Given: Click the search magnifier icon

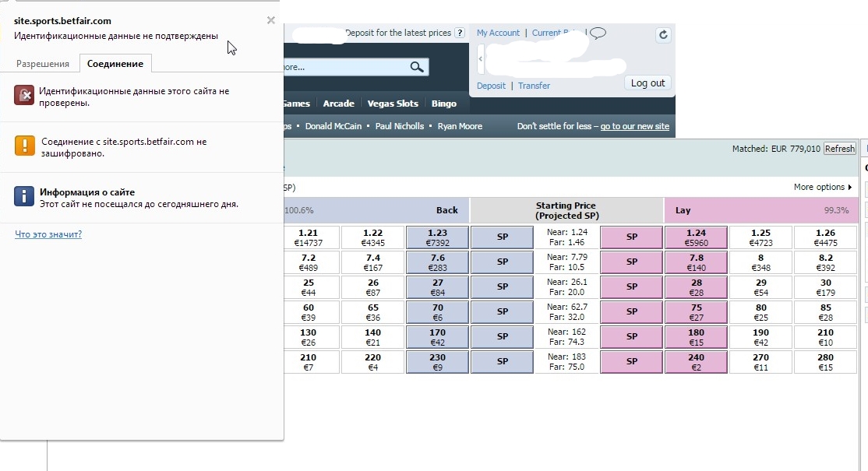Looking at the screenshot, I should click(x=417, y=67).
